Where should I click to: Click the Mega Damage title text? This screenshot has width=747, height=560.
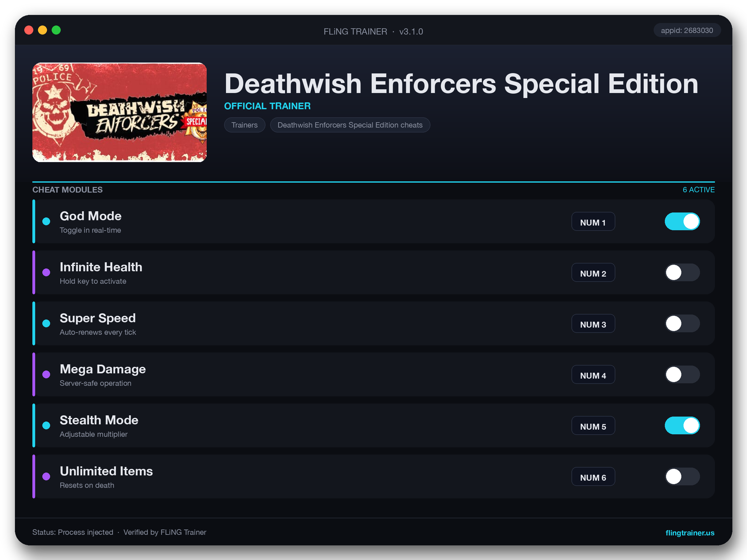tap(103, 369)
